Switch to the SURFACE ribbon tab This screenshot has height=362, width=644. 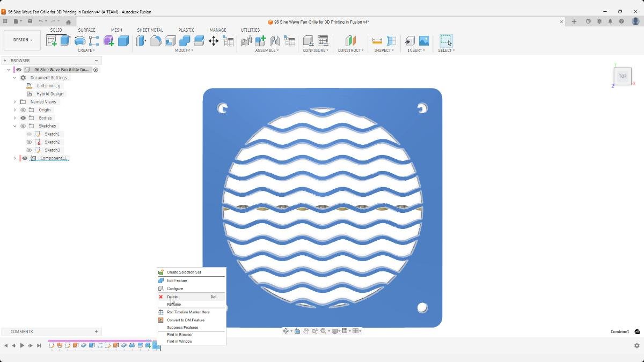[x=86, y=30]
